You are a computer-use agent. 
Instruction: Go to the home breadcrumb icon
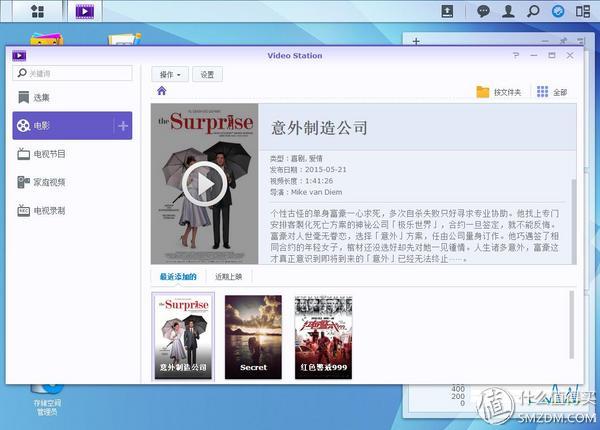point(162,91)
